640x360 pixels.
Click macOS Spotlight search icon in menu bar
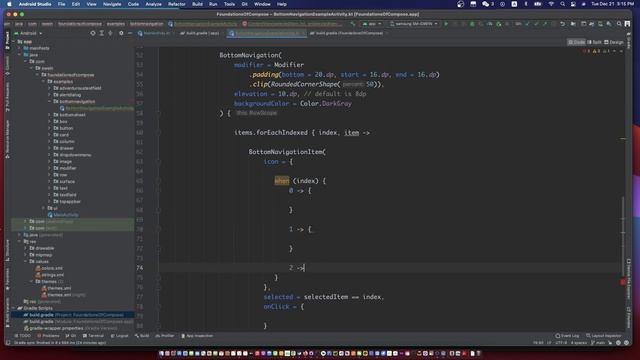(562, 4)
